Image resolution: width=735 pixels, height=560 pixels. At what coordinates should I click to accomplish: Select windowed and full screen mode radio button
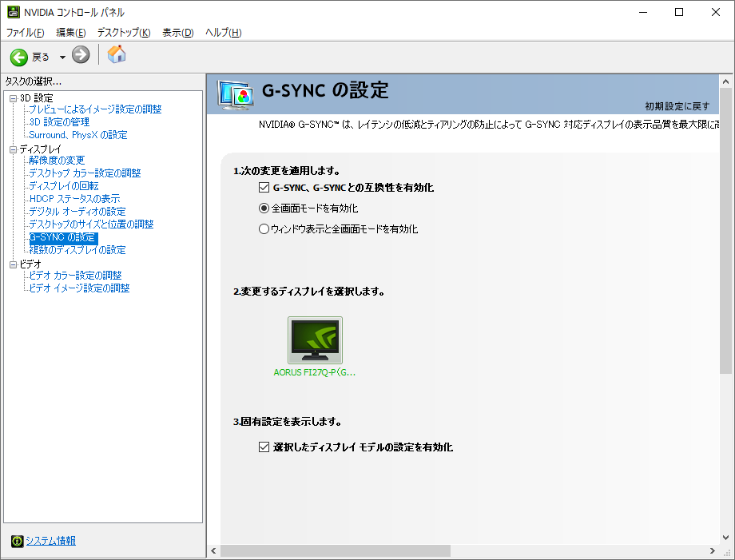point(264,229)
